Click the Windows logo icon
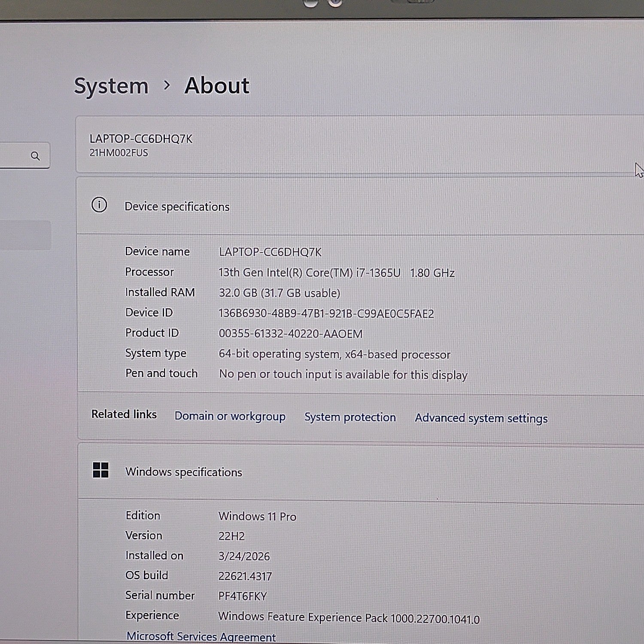 (100, 470)
